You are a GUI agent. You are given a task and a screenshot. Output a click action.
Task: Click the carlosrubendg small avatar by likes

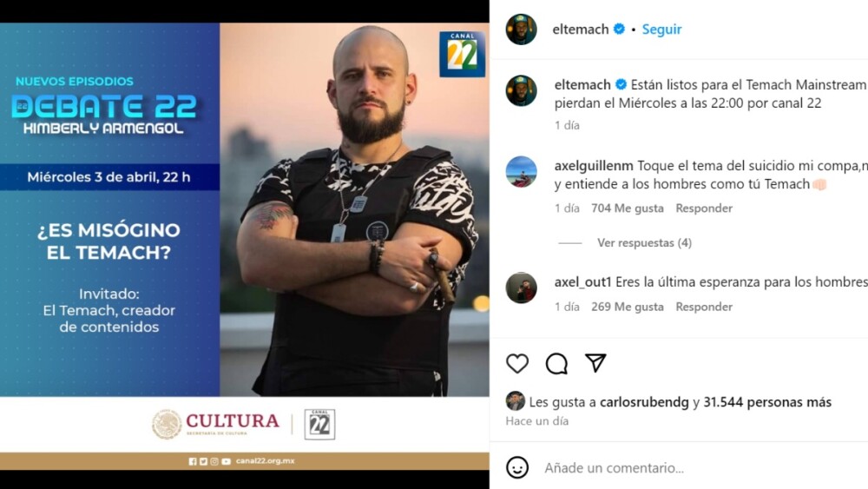(x=515, y=401)
